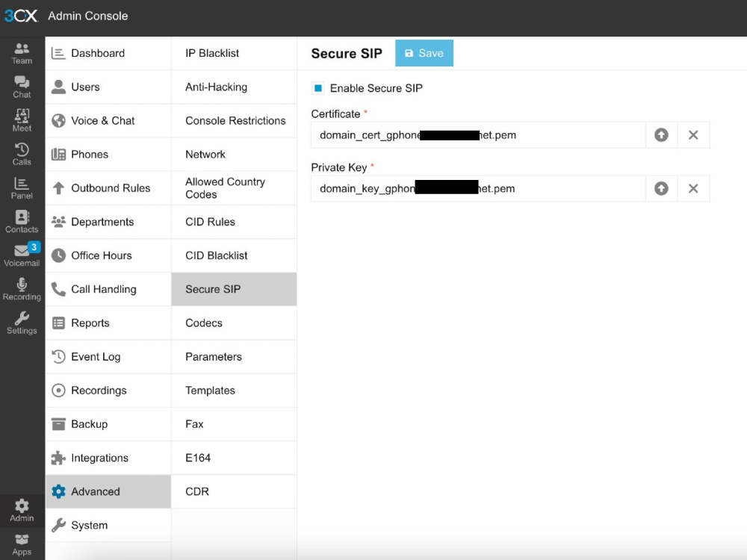Image resolution: width=747 pixels, height=560 pixels.
Task: Clear the Certificate file with X
Action: click(693, 134)
